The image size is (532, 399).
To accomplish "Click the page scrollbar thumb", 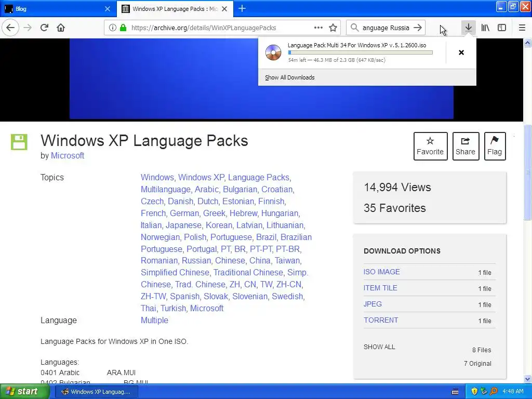I will click(x=528, y=172).
